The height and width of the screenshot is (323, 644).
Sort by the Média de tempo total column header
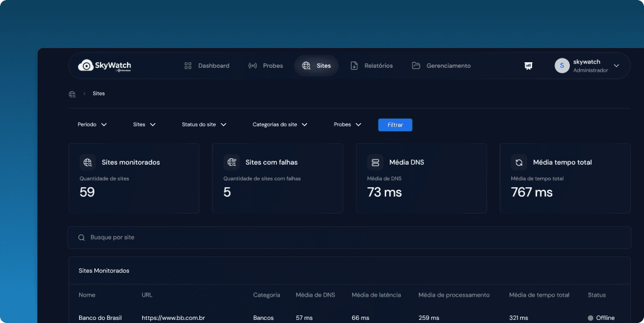click(x=539, y=295)
